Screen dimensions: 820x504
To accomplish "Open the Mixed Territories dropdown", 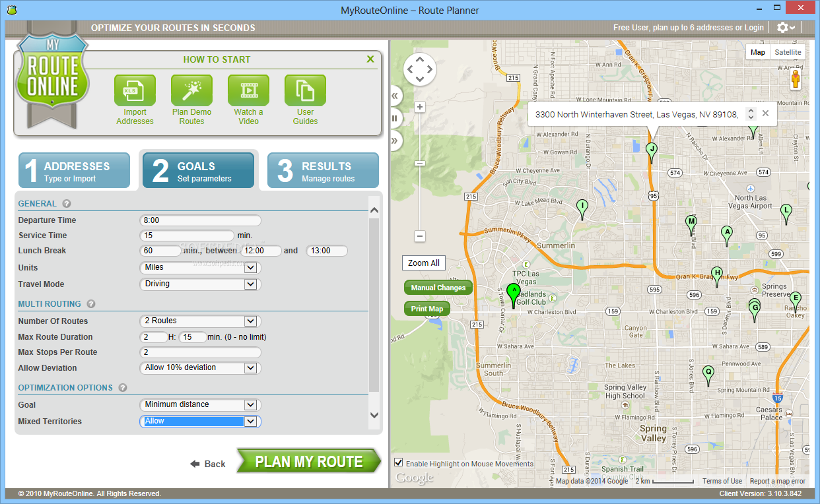I will 201,422.
